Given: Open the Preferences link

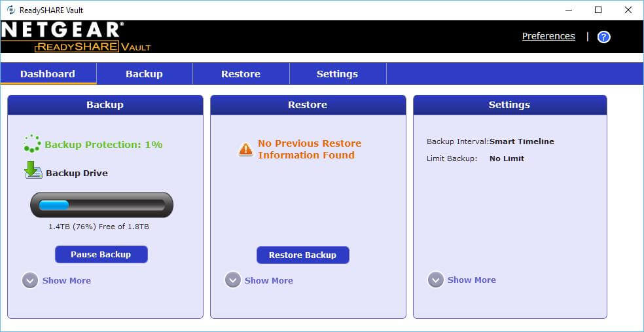Looking at the screenshot, I should (548, 36).
